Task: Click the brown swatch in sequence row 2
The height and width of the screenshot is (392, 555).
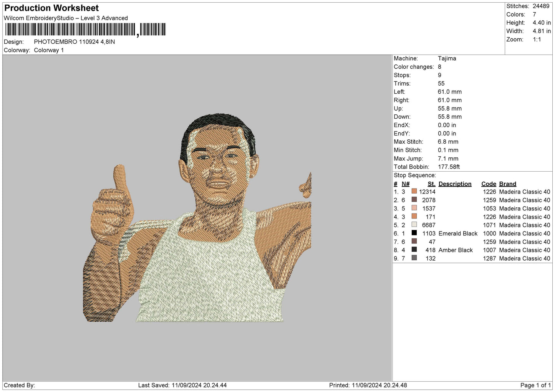Action: coord(414,200)
